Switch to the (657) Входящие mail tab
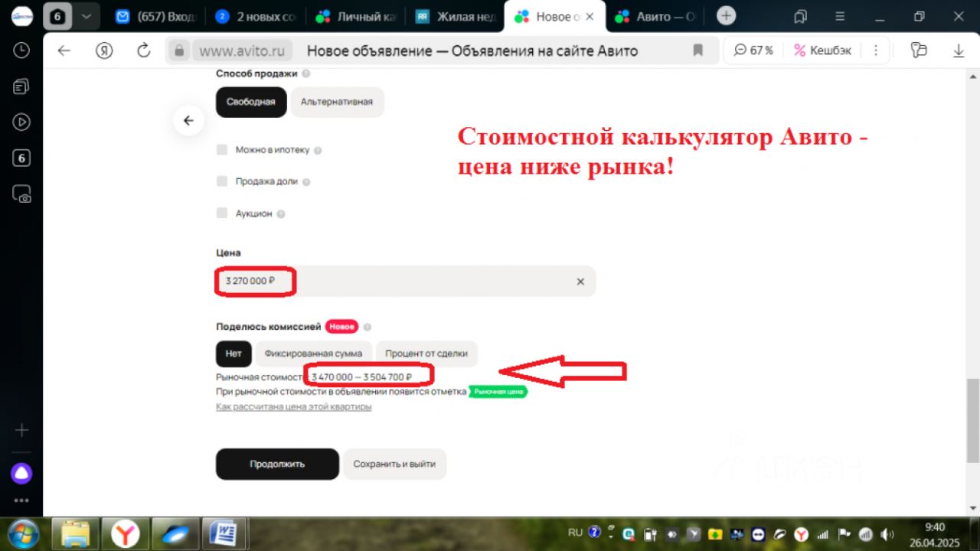The image size is (980, 551). pos(158,16)
